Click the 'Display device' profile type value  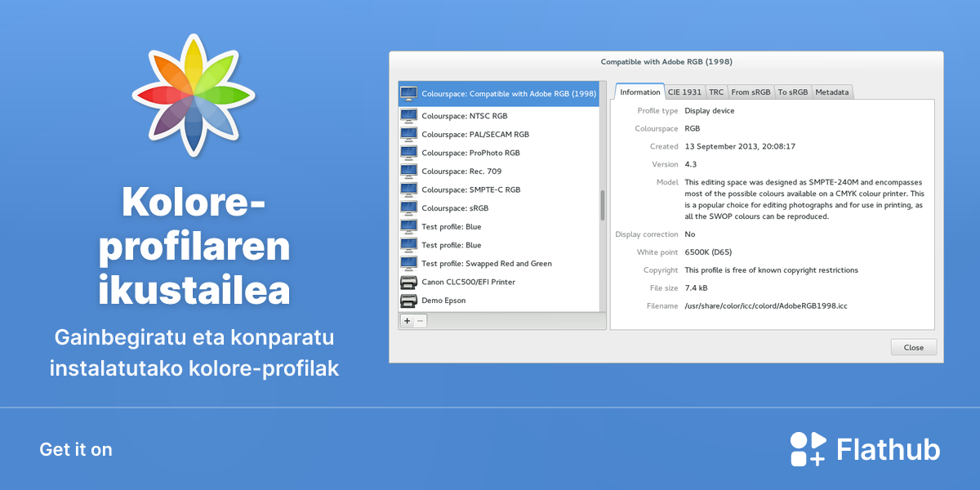coord(710,111)
